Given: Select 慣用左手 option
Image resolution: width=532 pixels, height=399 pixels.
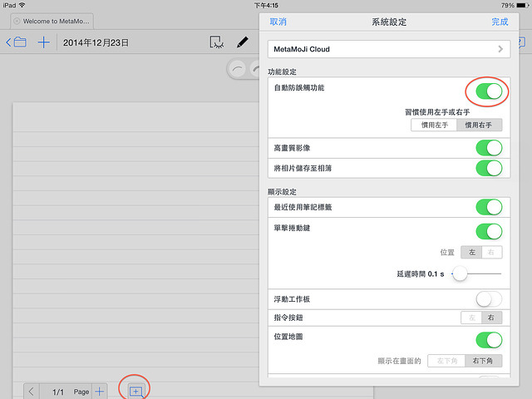Looking at the screenshot, I should tap(434, 126).
